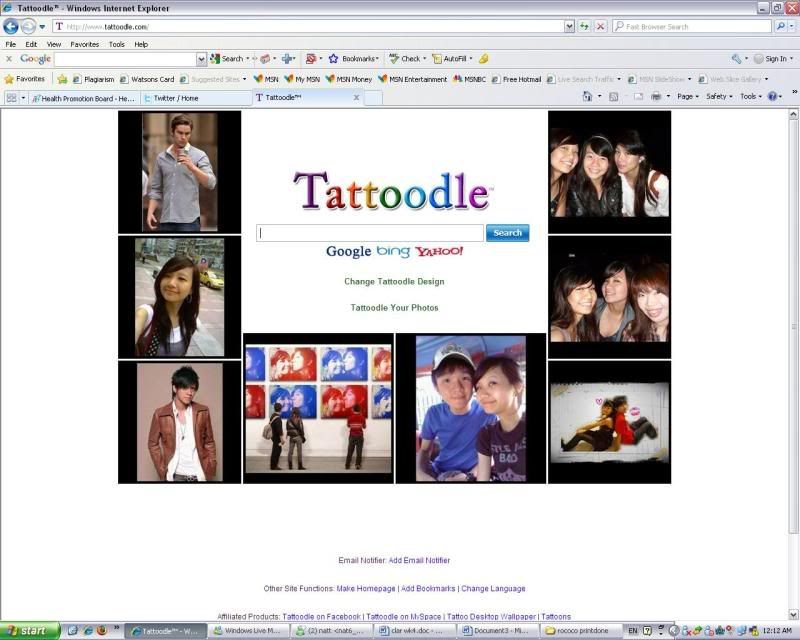The width and height of the screenshot is (800, 640).
Task: Open the Page menu dropdown
Action: 688,96
